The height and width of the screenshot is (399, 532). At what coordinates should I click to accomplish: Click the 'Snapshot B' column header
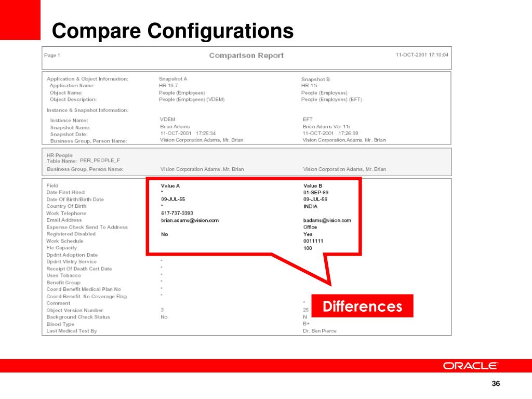(x=315, y=79)
